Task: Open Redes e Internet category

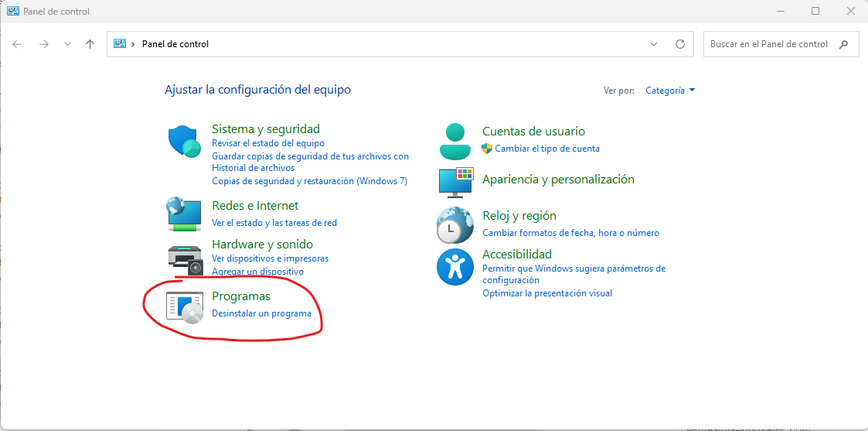Action: (255, 206)
